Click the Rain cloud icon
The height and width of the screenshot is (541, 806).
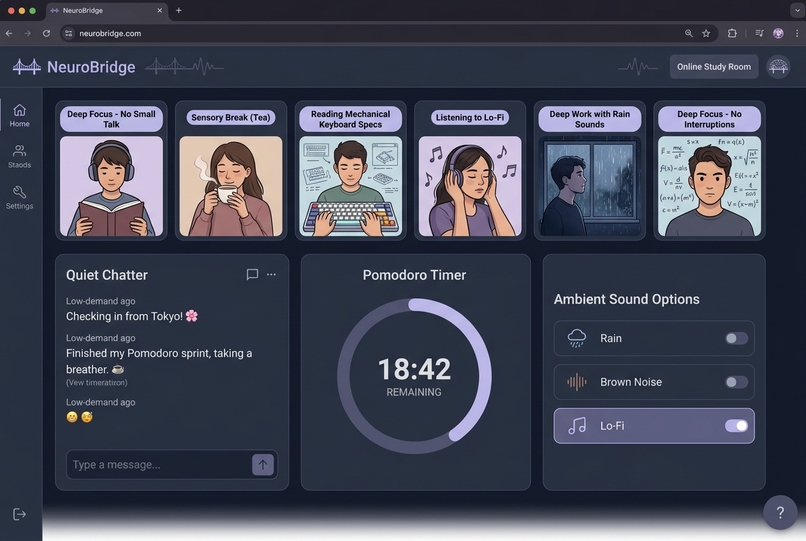click(x=577, y=338)
